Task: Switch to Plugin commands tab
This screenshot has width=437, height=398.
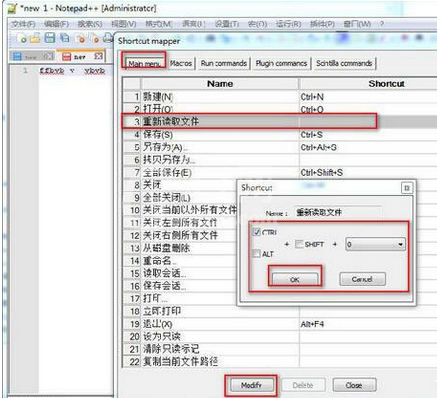Action: pos(281,63)
